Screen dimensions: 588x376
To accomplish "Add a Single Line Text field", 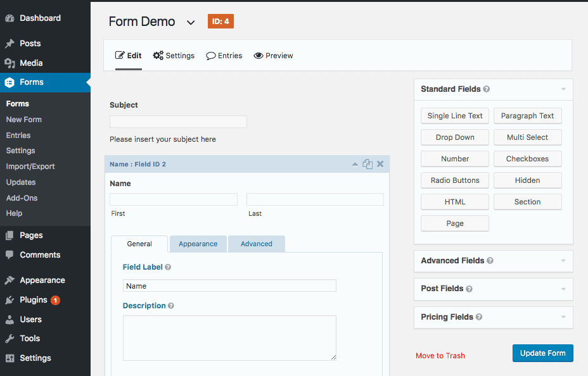I will point(455,116).
